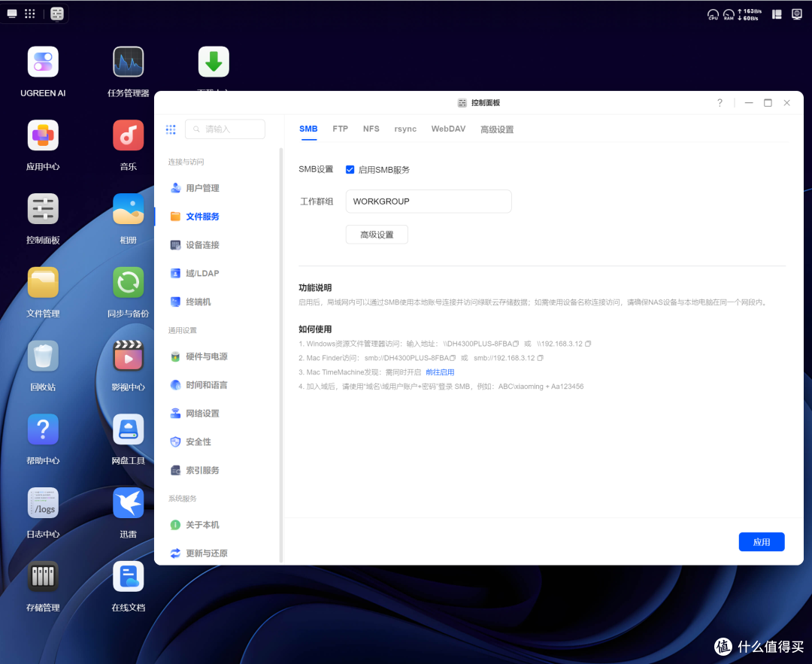
Task: Open the Music (音乐) desktop icon
Action: click(129, 135)
